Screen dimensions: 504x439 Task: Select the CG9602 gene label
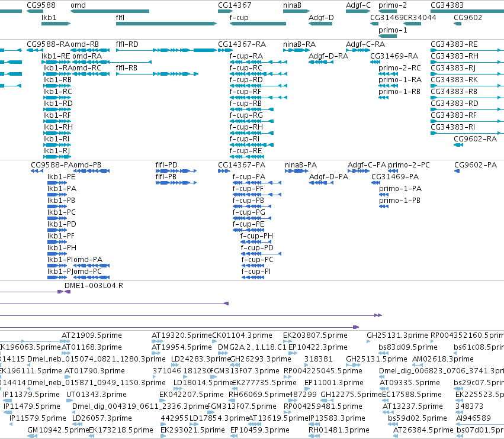[x=468, y=18]
